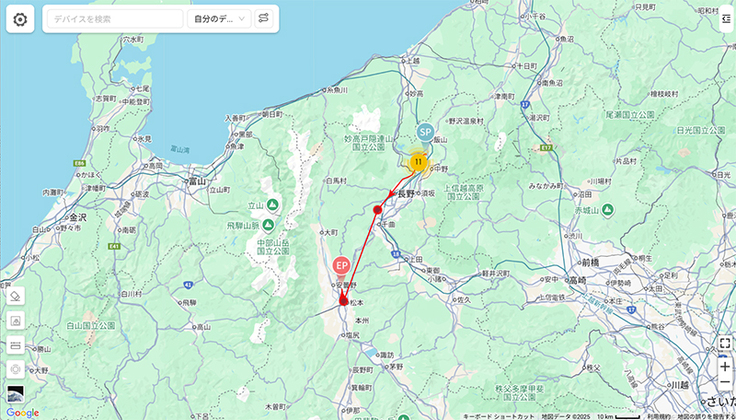This screenshot has width=736, height=420.
Task: Click the geofence image icon button
Action: [15, 321]
